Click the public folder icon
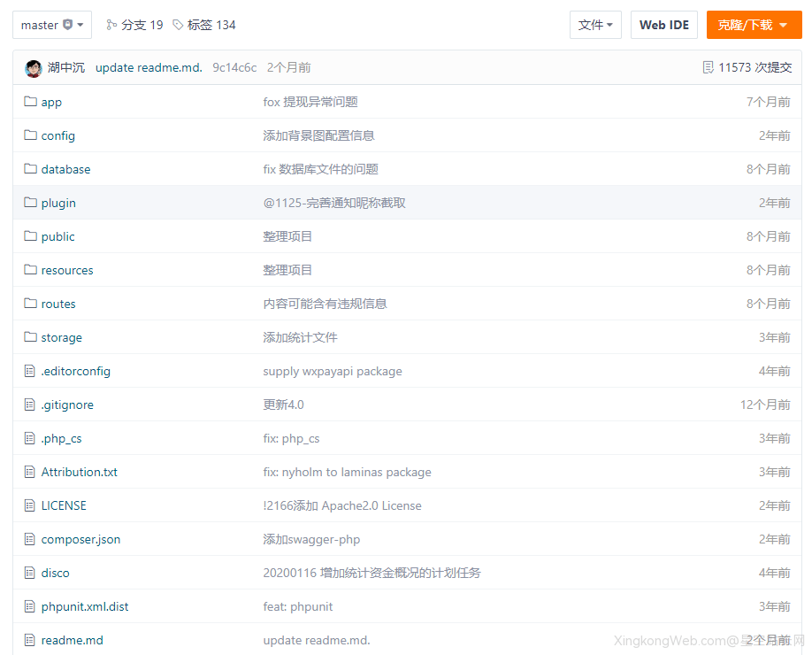The image size is (812, 655). tap(31, 235)
